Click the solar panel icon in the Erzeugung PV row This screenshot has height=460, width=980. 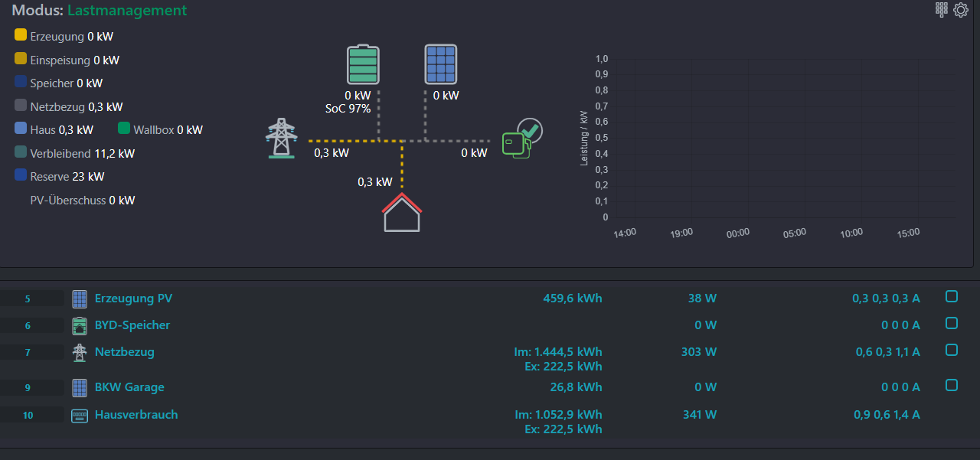(x=80, y=299)
